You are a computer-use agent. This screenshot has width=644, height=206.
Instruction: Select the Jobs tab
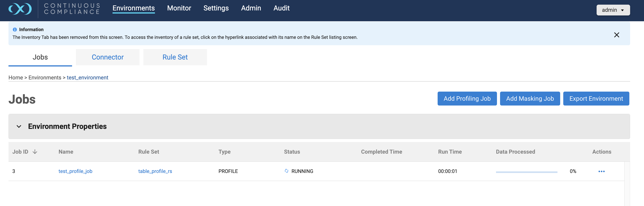point(40,57)
